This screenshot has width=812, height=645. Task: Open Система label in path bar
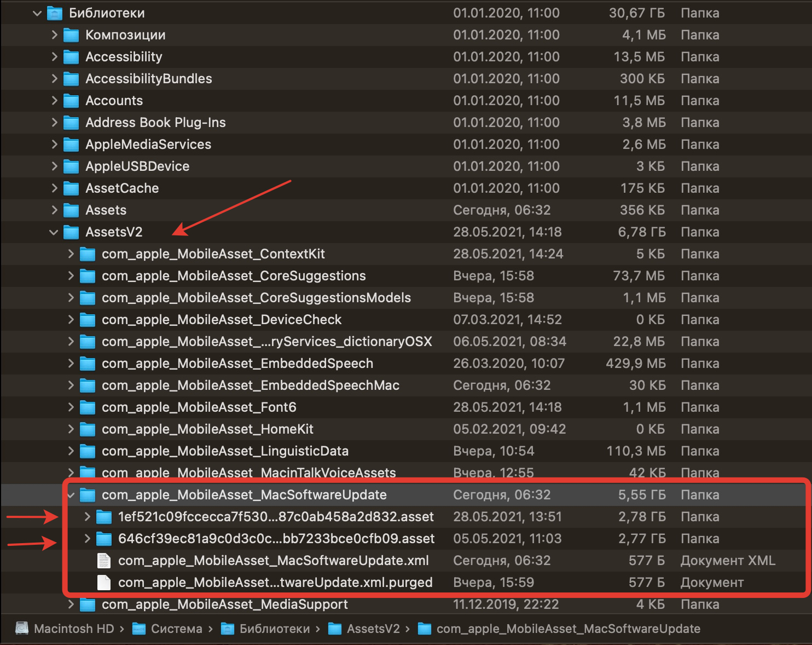click(x=177, y=629)
